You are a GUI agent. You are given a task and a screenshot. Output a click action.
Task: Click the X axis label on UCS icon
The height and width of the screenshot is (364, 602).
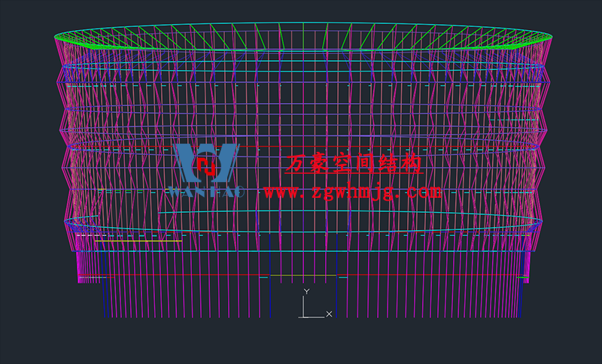[329, 314]
